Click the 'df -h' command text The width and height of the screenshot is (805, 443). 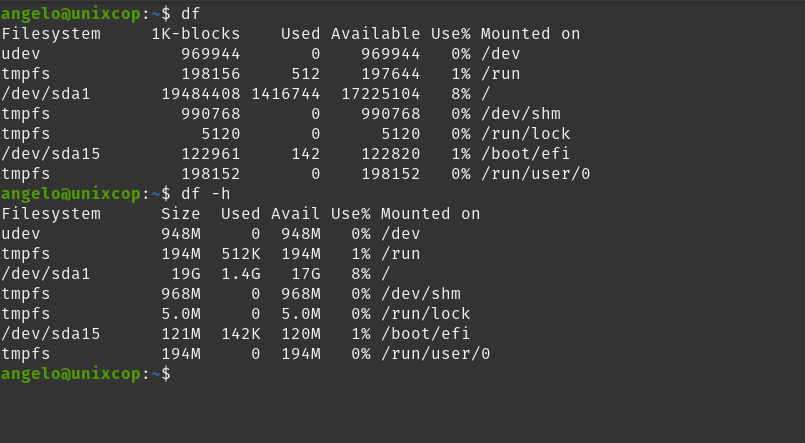[205, 194]
